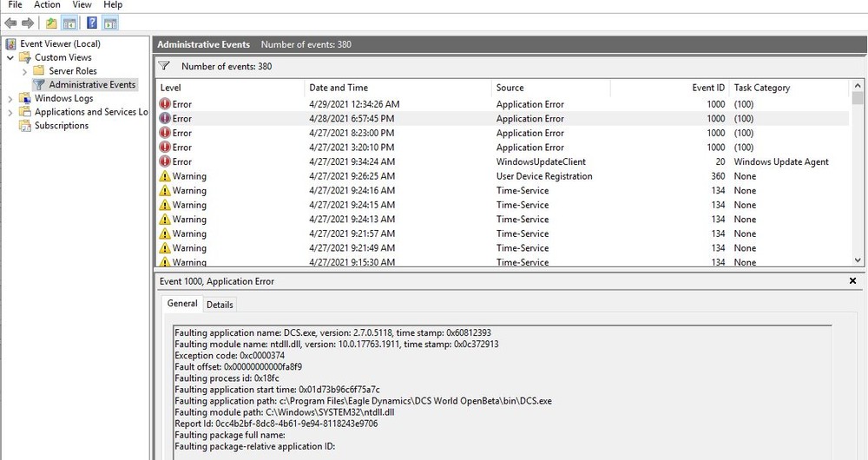
Task: Open the Help menu
Action: (113, 5)
